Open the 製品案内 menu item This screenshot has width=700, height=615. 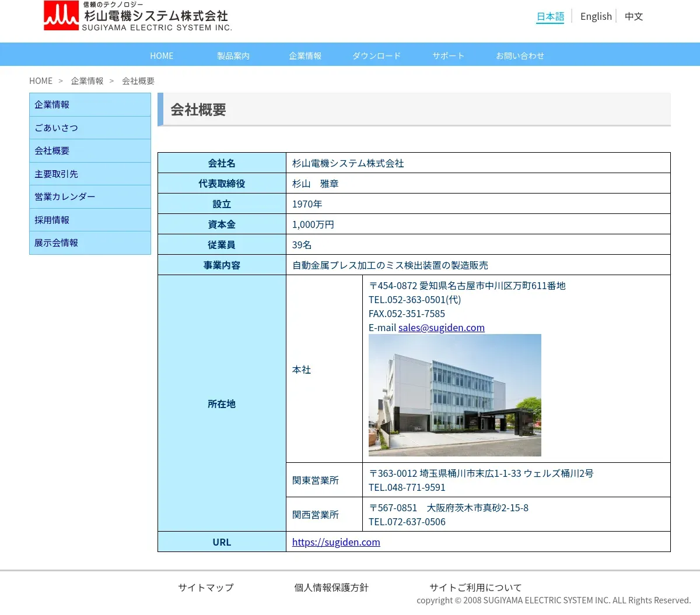(233, 55)
